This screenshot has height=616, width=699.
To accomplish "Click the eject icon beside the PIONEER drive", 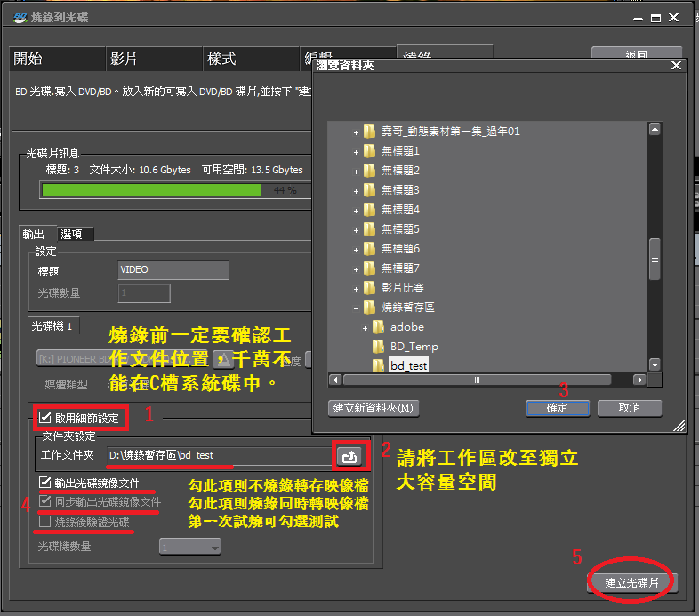I will pos(223,358).
